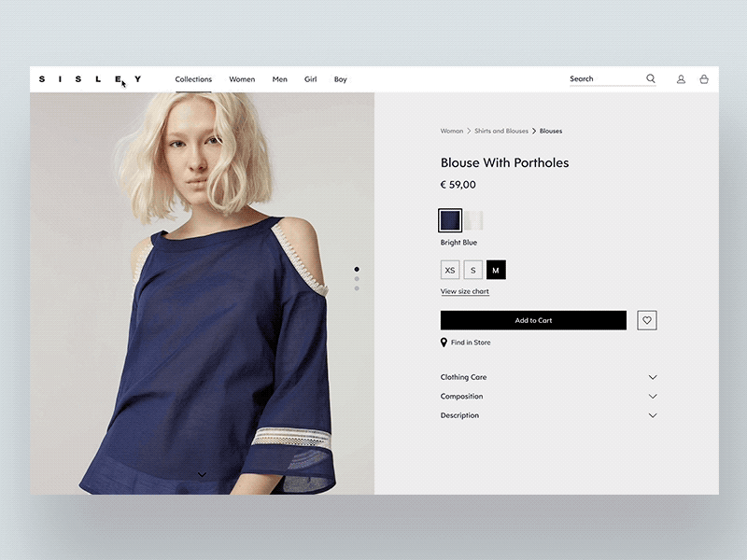Image resolution: width=747 pixels, height=560 pixels.
Task: Open the user account icon
Action: coord(681,79)
